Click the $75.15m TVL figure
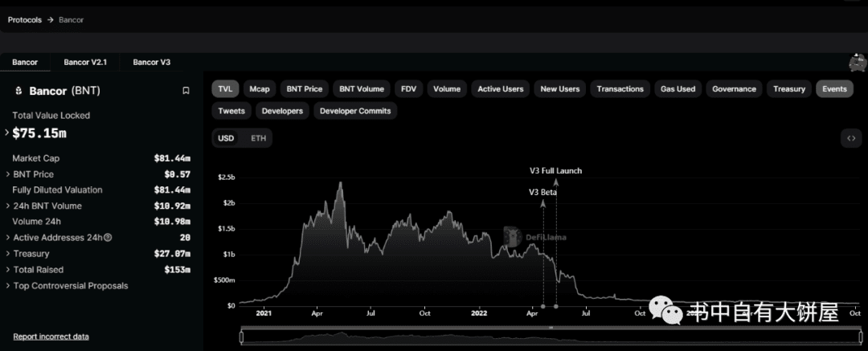 click(39, 133)
